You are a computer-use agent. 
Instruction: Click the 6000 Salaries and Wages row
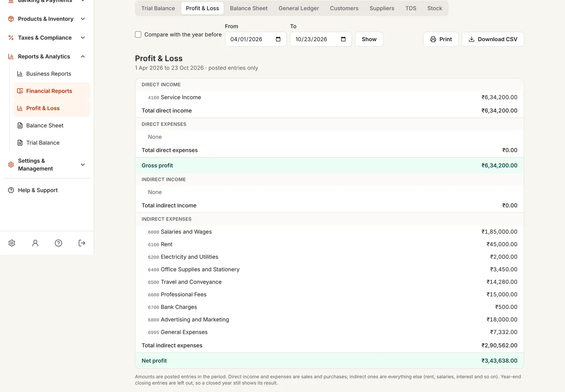click(x=329, y=232)
